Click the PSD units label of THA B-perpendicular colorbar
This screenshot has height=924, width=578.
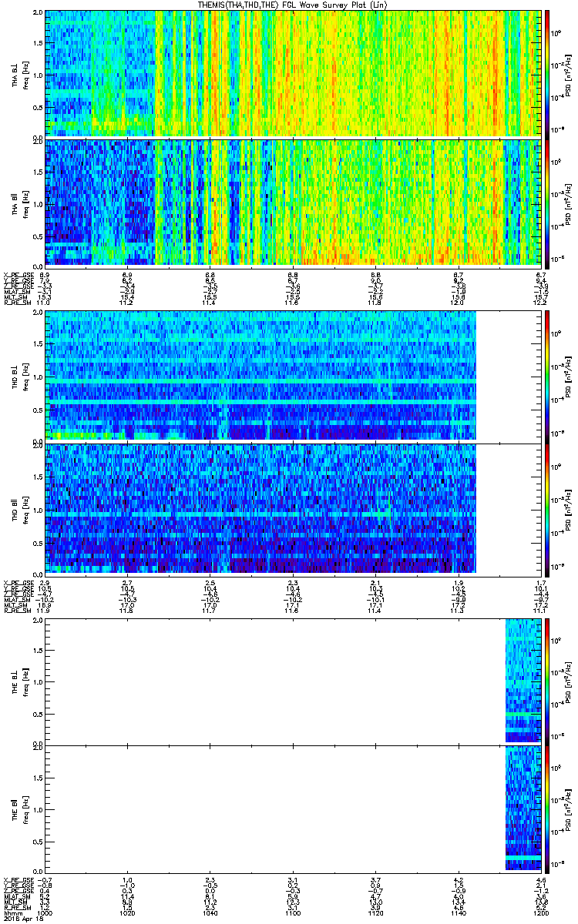(569, 74)
